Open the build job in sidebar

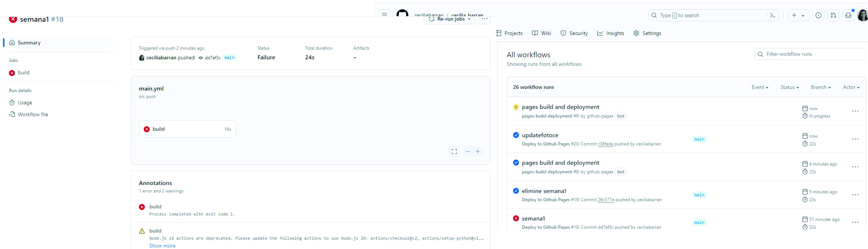point(24,73)
